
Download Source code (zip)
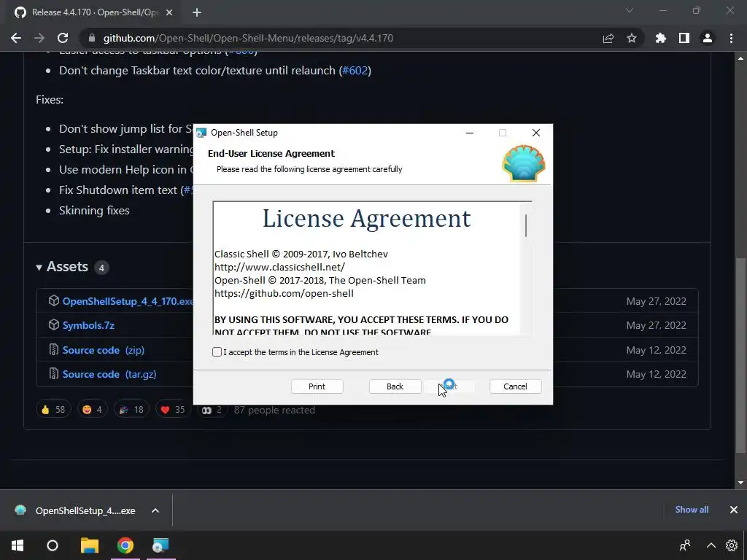click(x=104, y=350)
